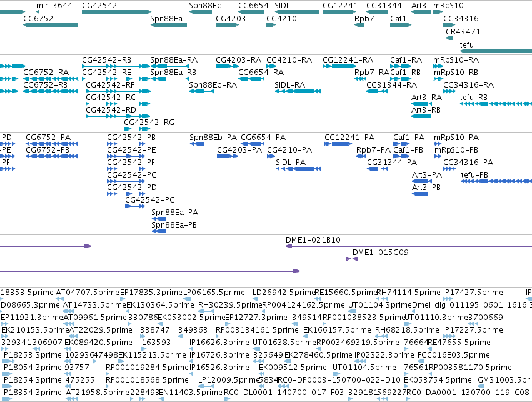
Task: Click the tefu-PB protein label
Action: pyautogui.click(x=474, y=175)
